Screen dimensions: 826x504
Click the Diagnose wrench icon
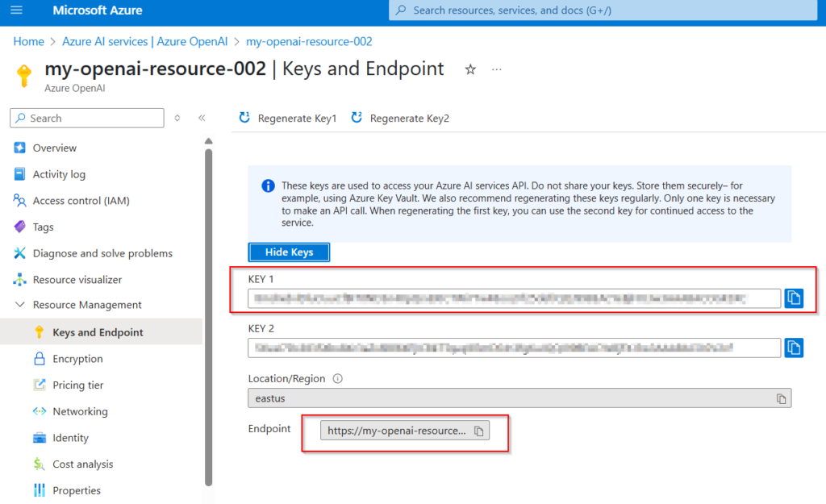tap(19, 252)
